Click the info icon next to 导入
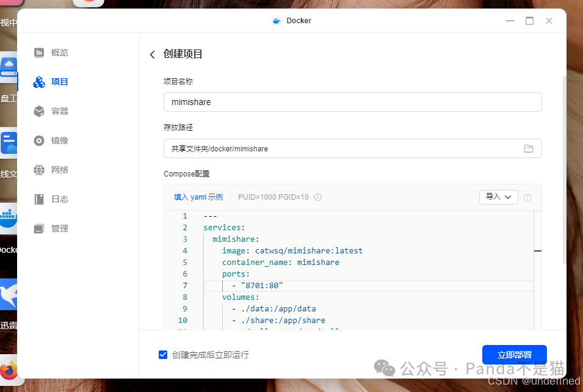The height and width of the screenshot is (392, 583). click(527, 198)
